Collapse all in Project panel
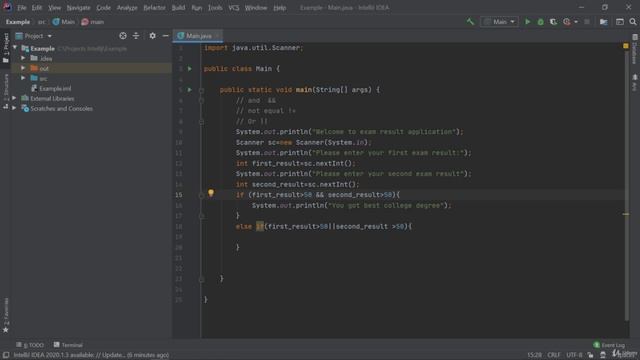This screenshot has height=360, width=640. 136,36
